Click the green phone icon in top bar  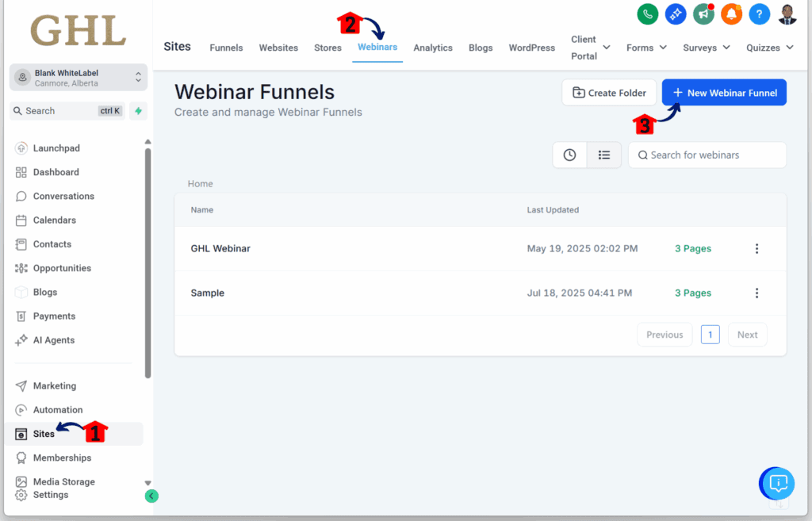647,14
